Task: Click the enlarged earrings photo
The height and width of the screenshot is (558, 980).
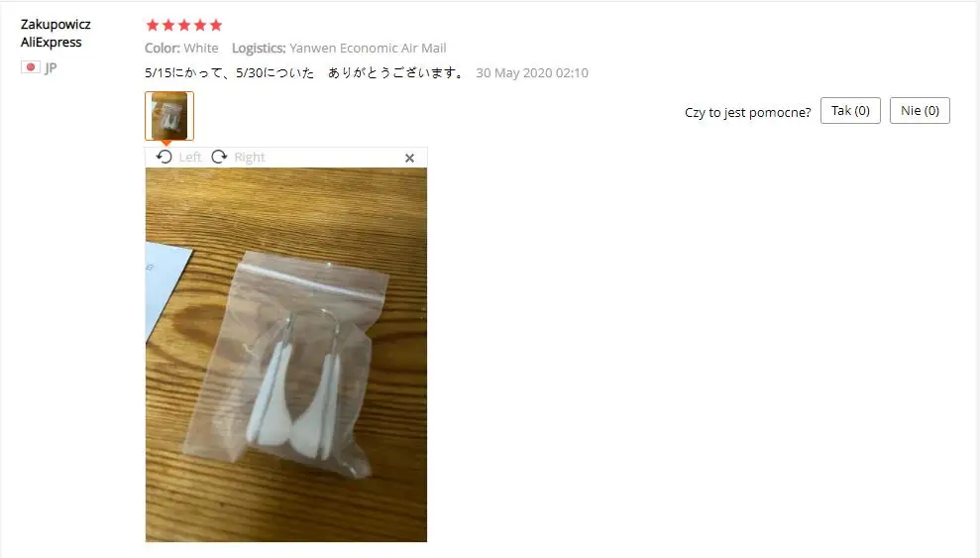Action: tap(286, 355)
